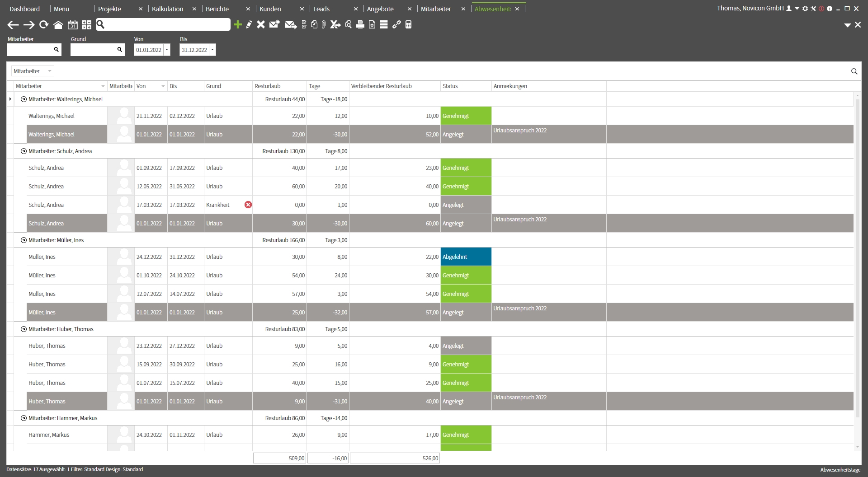Sort by the Resturlaub column header
Viewport: 868px width, 477px height.
coord(279,86)
